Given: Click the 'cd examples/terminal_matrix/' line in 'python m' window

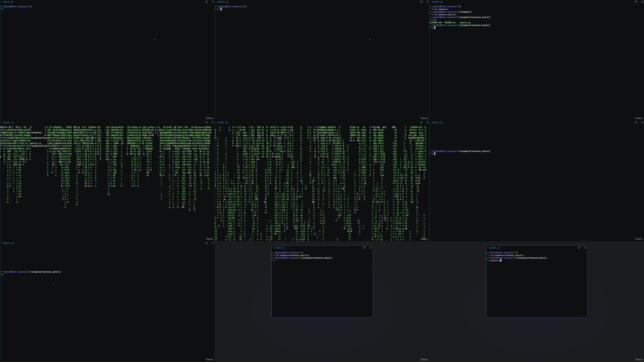Looking at the screenshot, I should 507,255.
